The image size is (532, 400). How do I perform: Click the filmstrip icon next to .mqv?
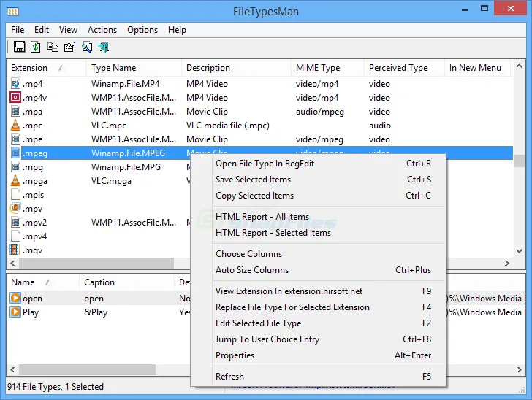[x=15, y=250]
